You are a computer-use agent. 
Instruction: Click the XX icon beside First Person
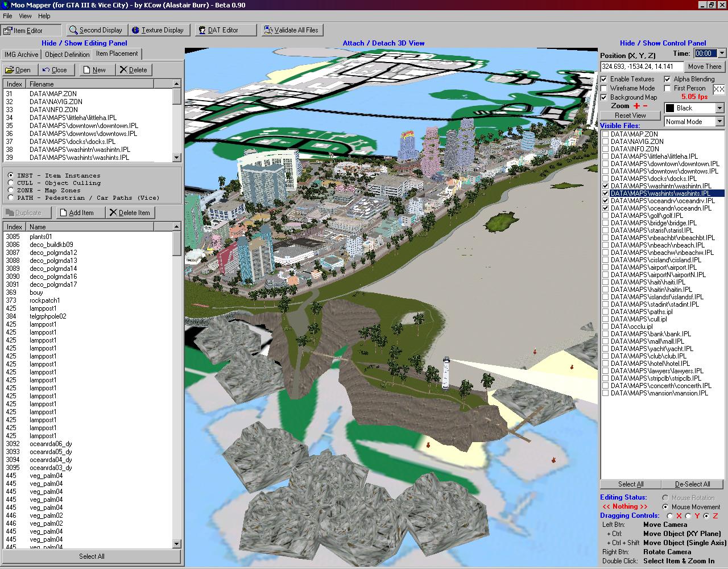(719, 89)
